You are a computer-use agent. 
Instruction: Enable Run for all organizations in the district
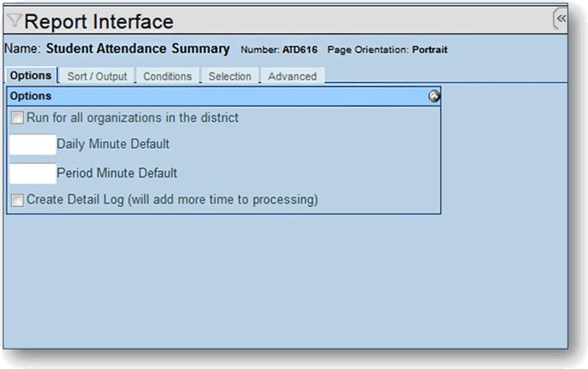click(x=18, y=119)
